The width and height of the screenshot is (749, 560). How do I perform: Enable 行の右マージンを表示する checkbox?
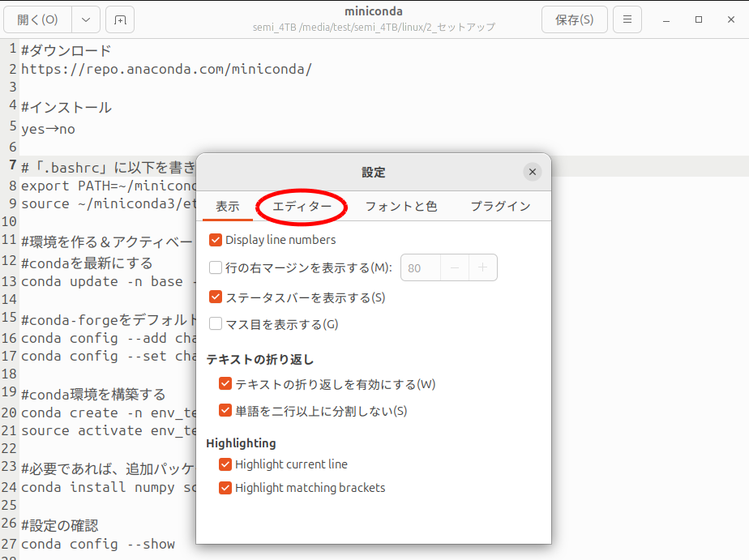point(216,267)
